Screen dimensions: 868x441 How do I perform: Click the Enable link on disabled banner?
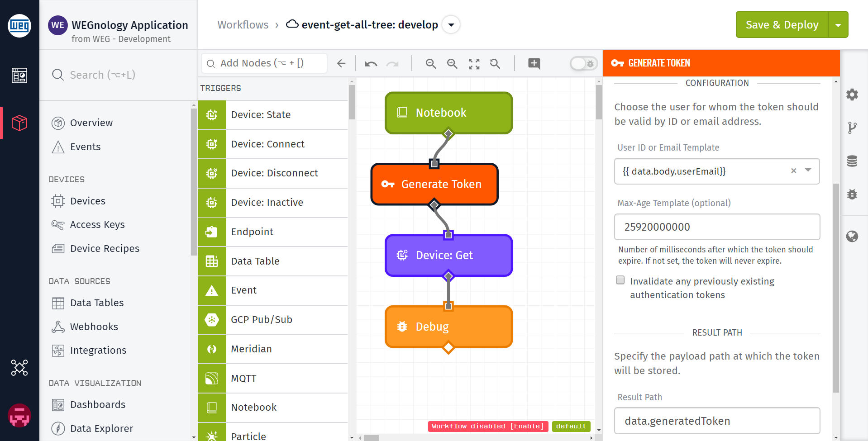(x=527, y=427)
